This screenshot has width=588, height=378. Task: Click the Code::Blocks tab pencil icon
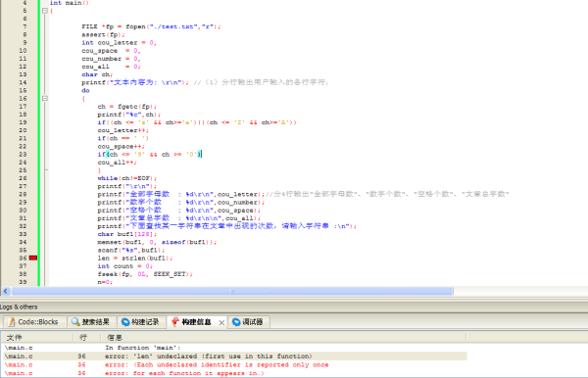point(12,322)
